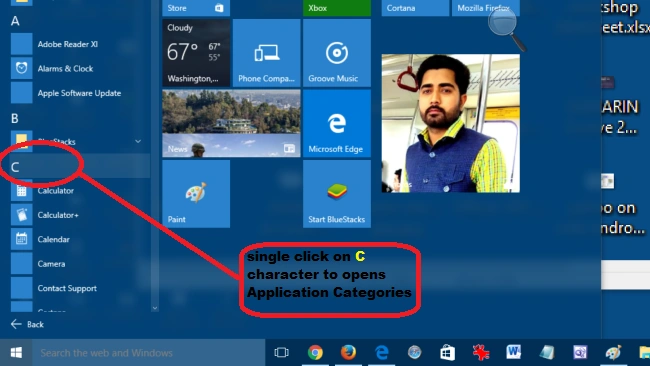This screenshot has width=650, height=366.
Task: Click the B letter category header
Action: (x=15, y=119)
